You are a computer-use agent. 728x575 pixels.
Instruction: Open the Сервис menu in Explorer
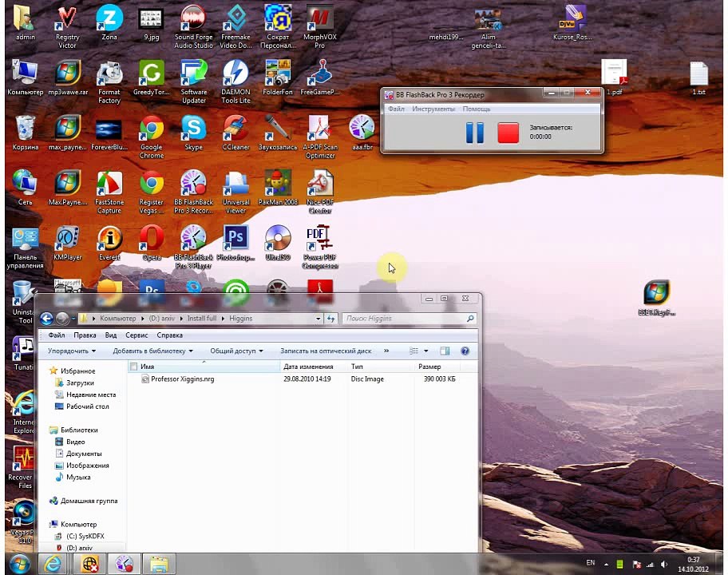pyautogui.click(x=136, y=335)
